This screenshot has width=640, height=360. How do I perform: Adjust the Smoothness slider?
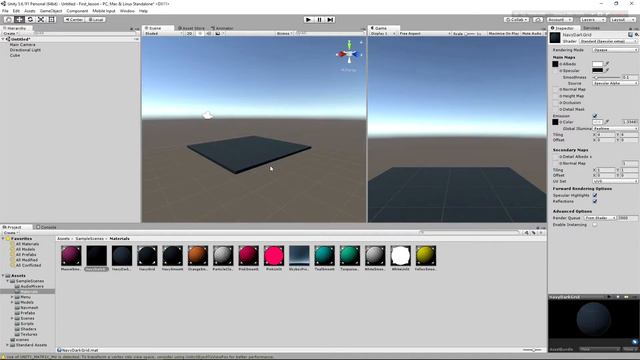[x=607, y=77]
